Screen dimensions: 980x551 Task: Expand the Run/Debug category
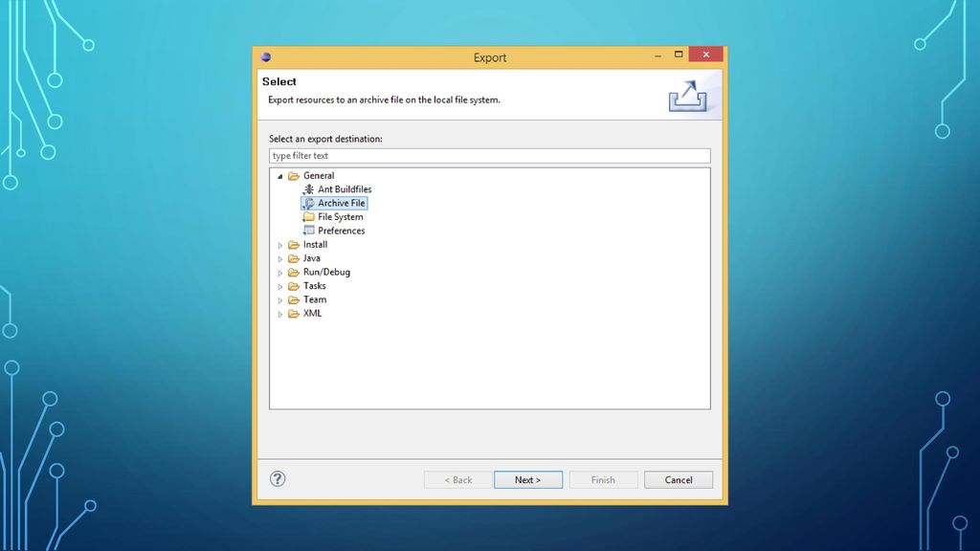[x=280, y=273]
